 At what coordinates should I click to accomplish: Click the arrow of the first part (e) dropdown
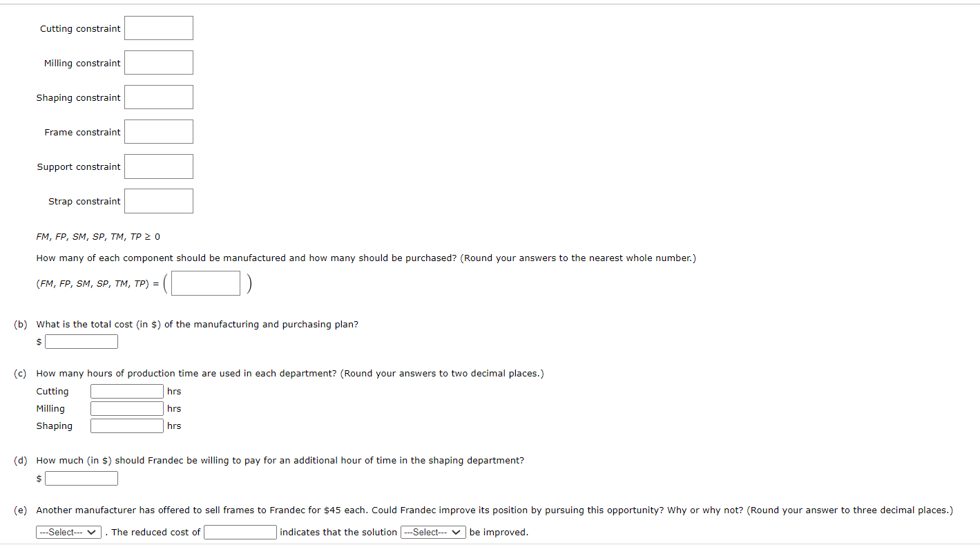pos(93,533)
